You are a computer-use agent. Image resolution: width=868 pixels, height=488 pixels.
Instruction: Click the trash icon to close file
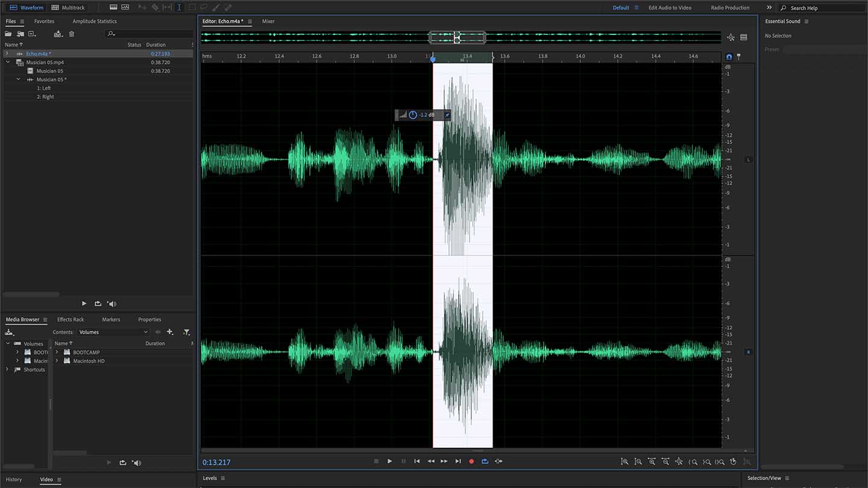pos(72,34)
